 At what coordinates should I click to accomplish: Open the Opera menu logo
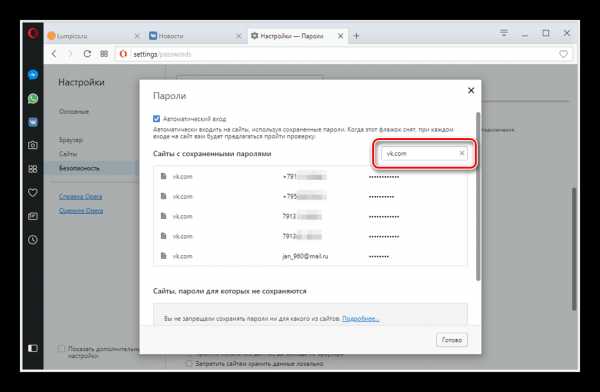pyautogui.click(x=33, y=34)
